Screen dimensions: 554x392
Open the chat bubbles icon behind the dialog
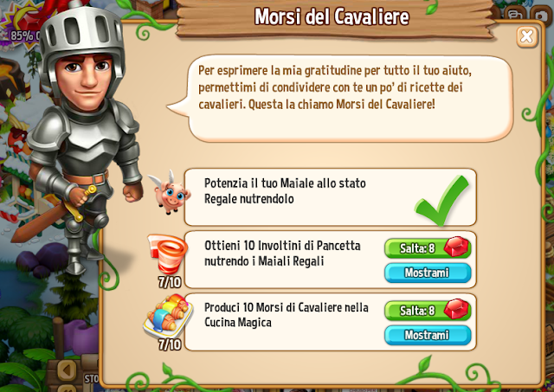(x=514, y=15)
